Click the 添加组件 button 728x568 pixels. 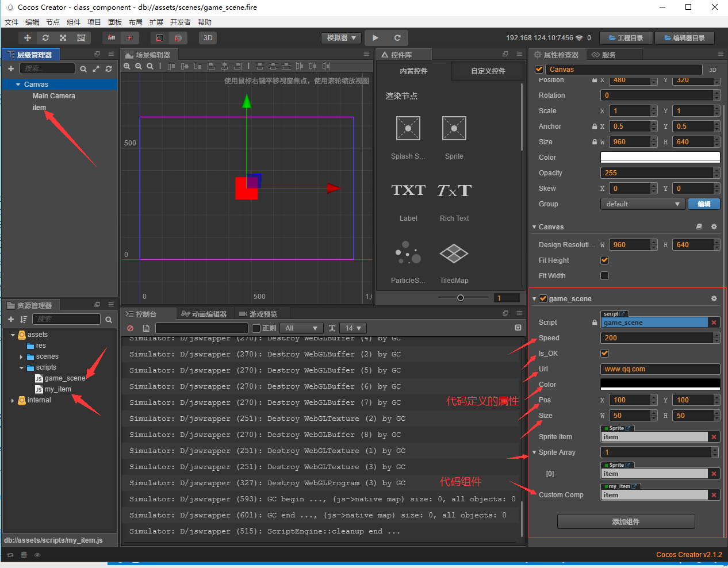[x=626, y=521]
